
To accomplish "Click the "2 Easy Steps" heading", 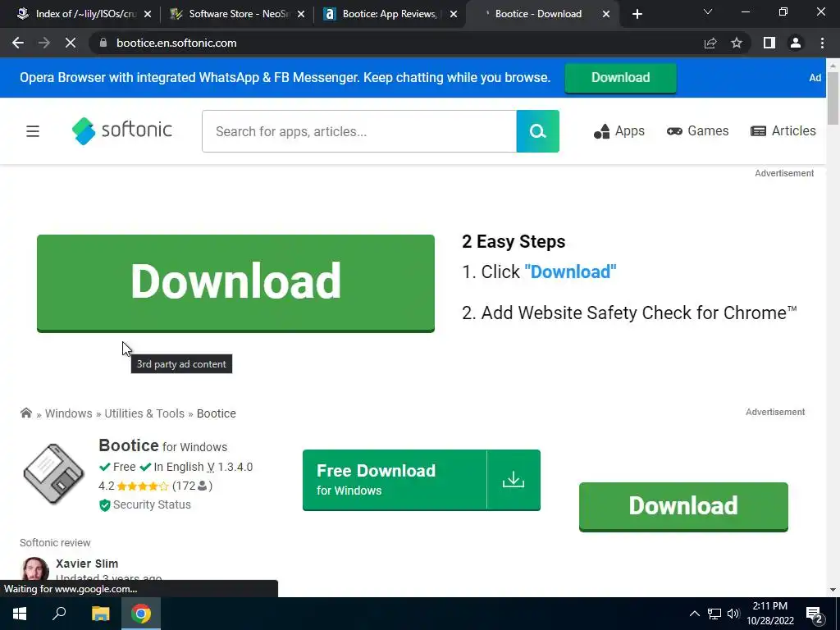I will (x=514, y=242).
